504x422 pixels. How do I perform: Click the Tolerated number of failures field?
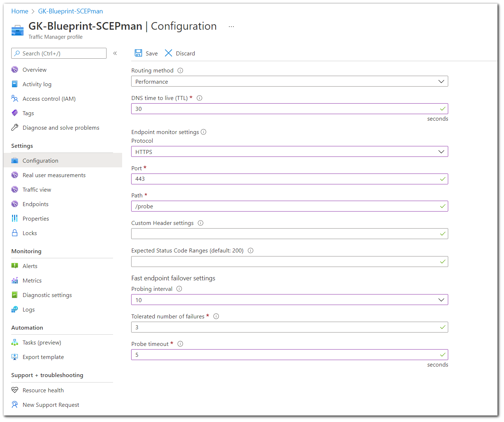click(290, 327)
